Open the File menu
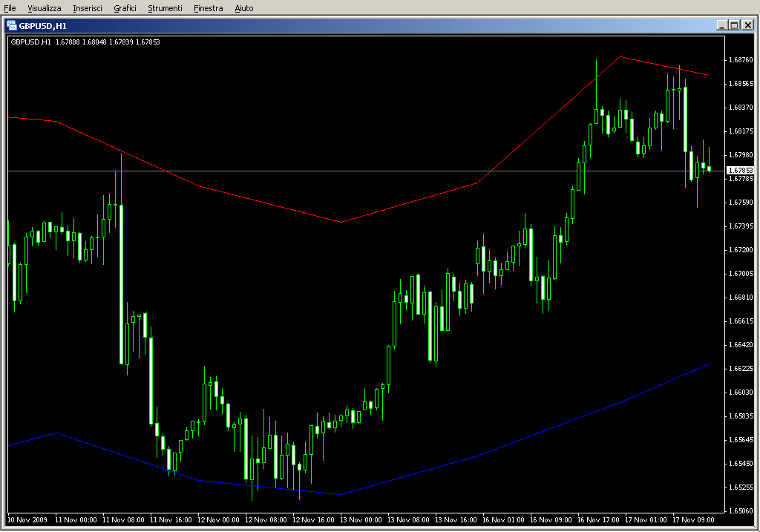Viewport: 760px width, 532px height. coord(10,8)
